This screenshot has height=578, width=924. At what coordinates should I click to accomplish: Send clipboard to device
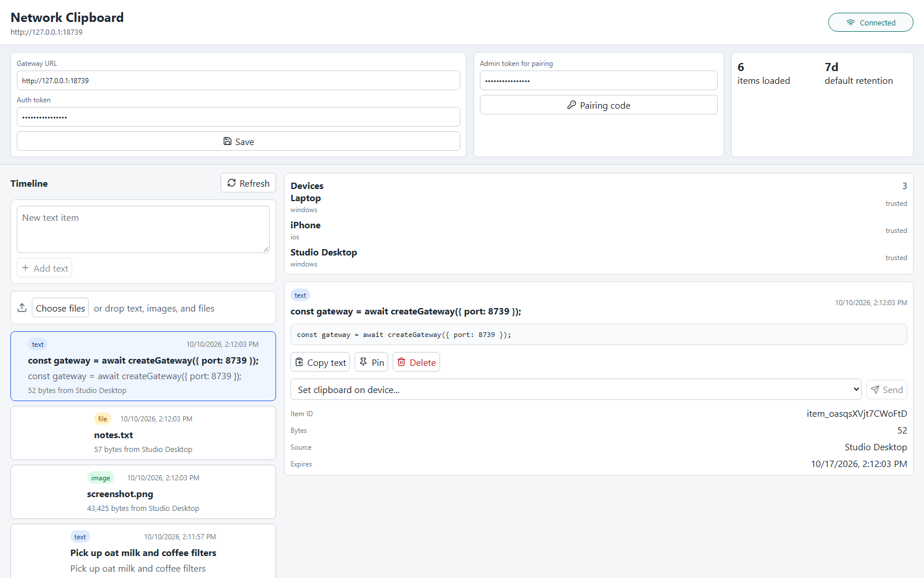pyautogui.click(x=886, y=390)
